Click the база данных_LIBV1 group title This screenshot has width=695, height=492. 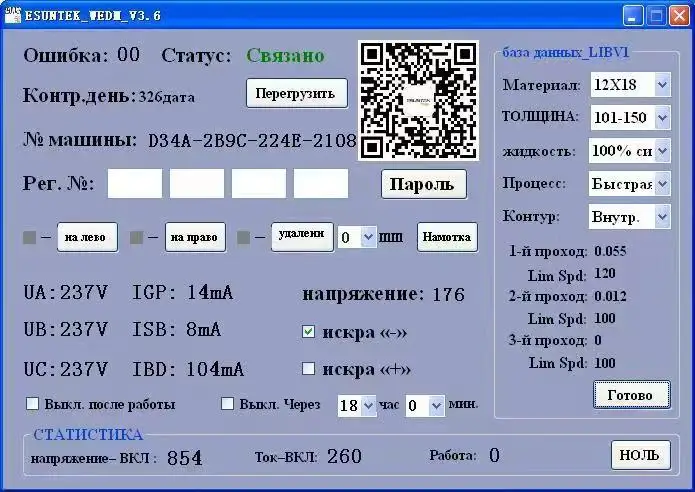click(566, 53)
